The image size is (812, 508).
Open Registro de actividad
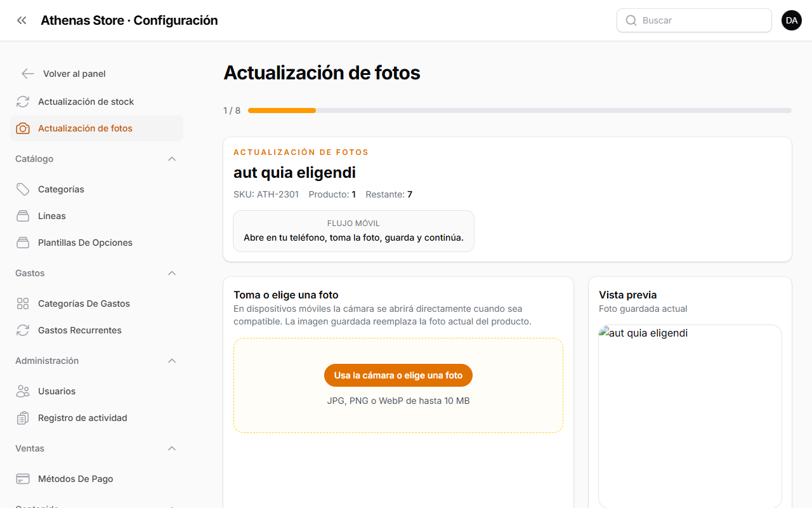point(96,418)
